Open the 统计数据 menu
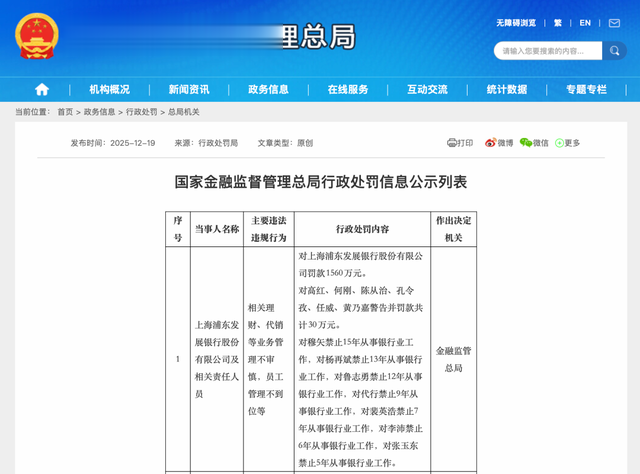Viewport: 640px width, 474px height. [507, 89]
